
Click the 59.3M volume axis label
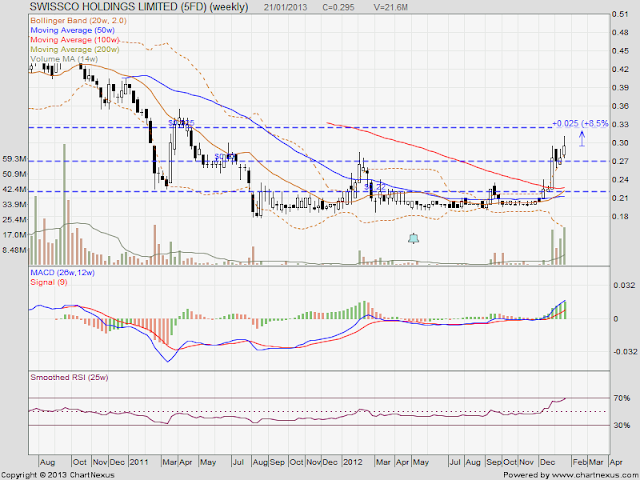click(x=15, y=159)
